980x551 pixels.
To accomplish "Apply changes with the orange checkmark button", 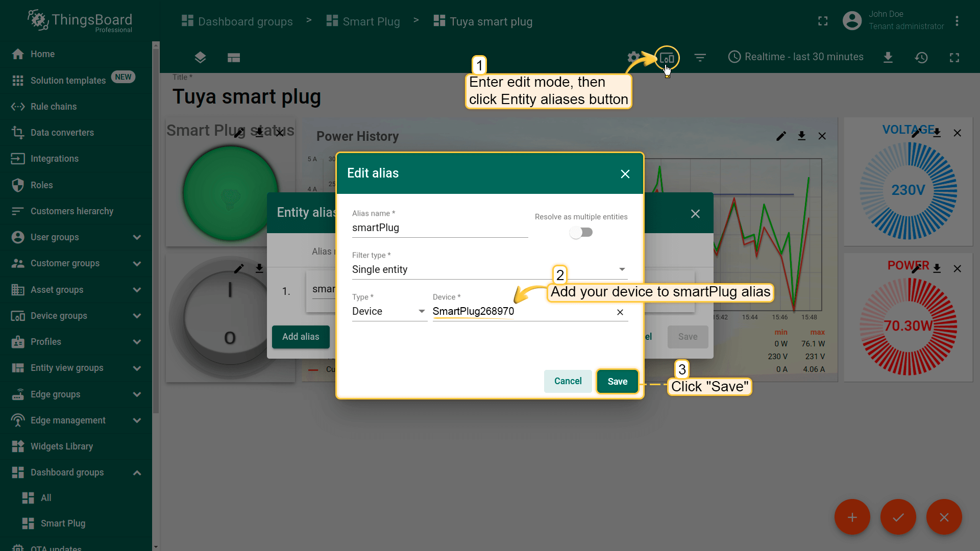I will click(898, 517).
